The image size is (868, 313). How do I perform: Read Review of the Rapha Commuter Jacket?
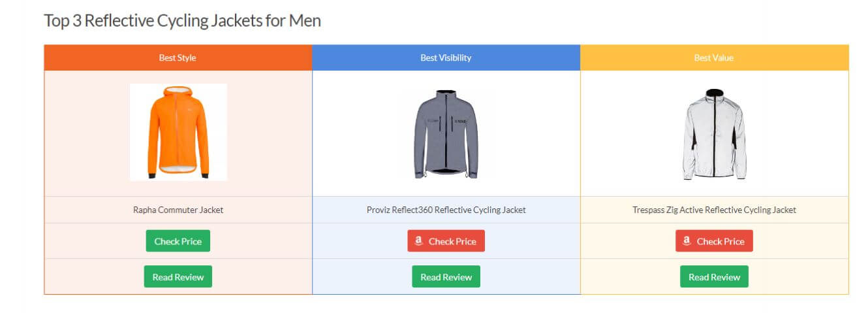[178, 276]
